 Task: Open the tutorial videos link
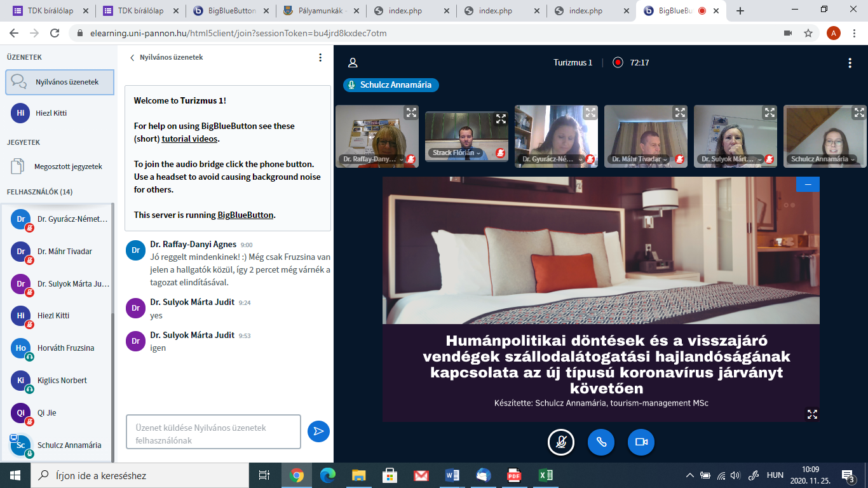pyautogui.click(x=189, y=139)
